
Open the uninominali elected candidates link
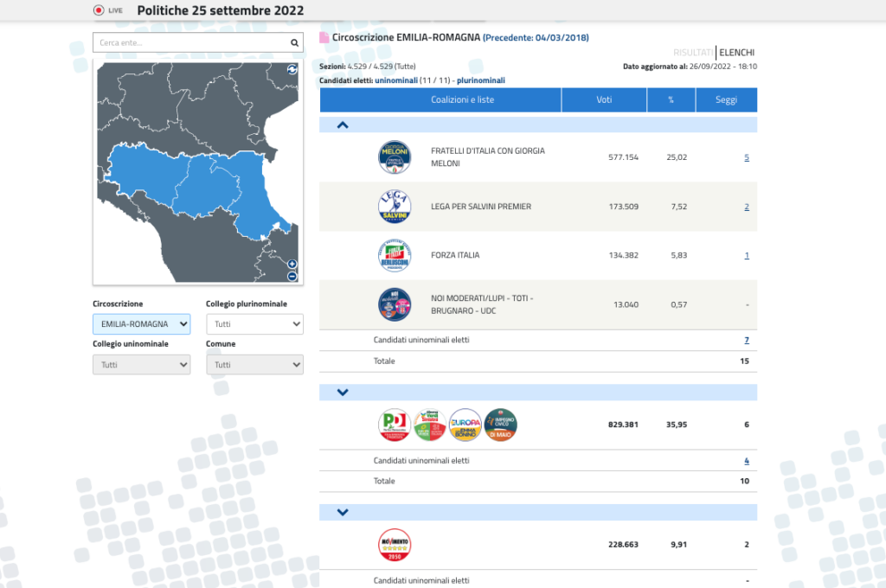coord(396,80)
